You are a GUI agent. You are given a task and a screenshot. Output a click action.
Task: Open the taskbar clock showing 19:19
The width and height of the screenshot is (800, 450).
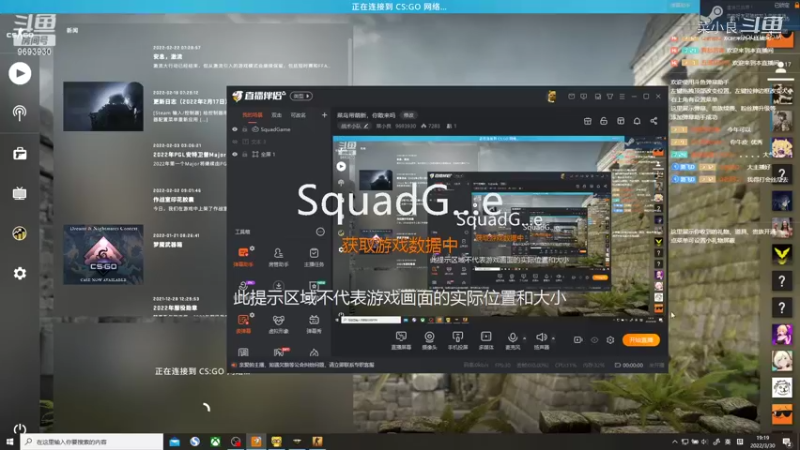(763, 442)
